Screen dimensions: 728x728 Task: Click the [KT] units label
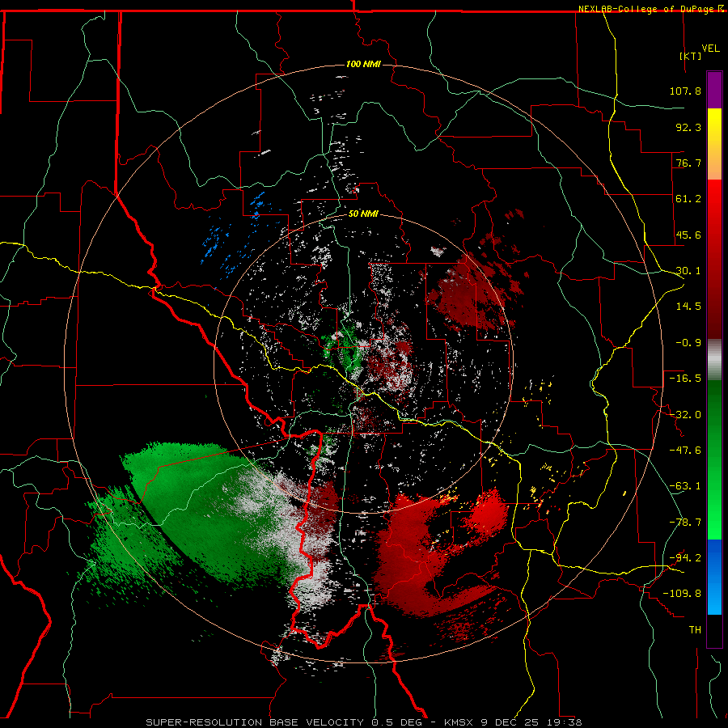point(691,56)
